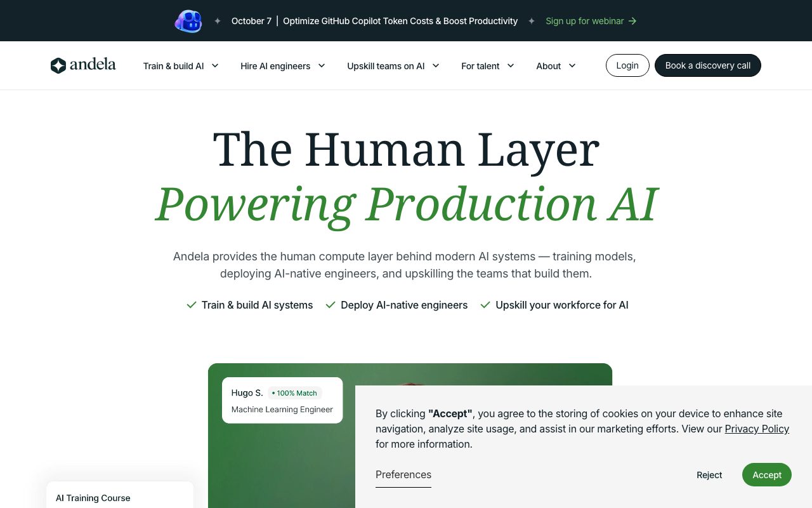Viewport: 812px width, 508px height.
Task: Expand the Train & build AI chevron
Action: pos(215,65)
